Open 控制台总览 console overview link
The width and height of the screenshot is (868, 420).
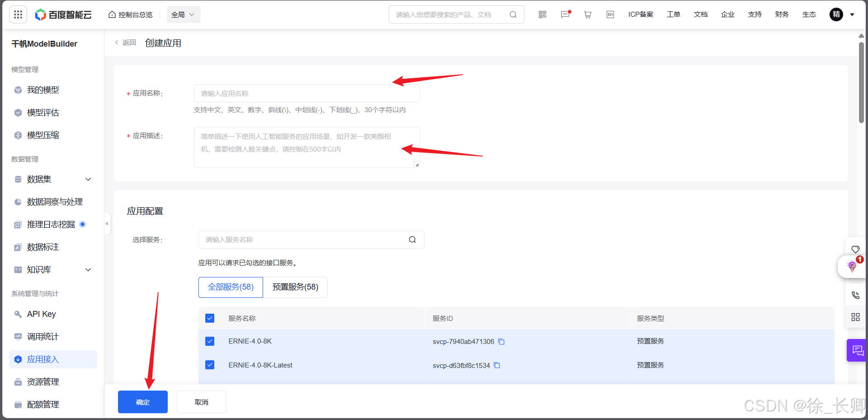click(x=131, y=14)
